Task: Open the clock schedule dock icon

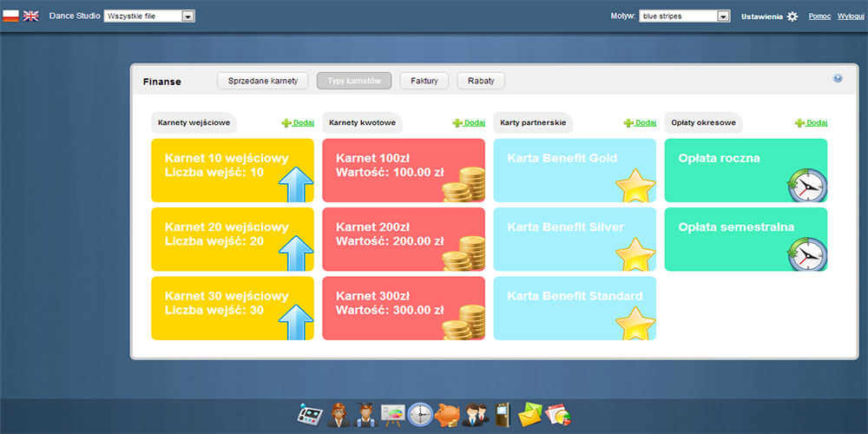Action: (x=421, y=414)
